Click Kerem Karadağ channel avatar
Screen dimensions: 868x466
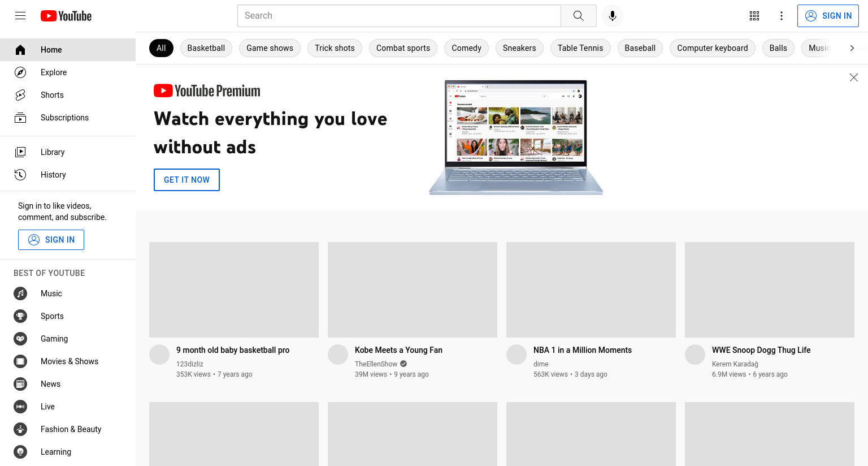pos(695,355)
